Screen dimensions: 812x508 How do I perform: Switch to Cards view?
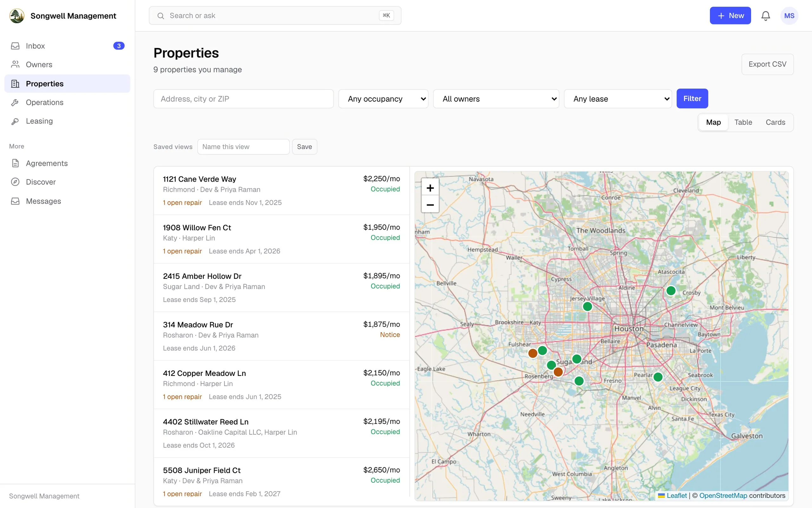click(x=775, y=122)
